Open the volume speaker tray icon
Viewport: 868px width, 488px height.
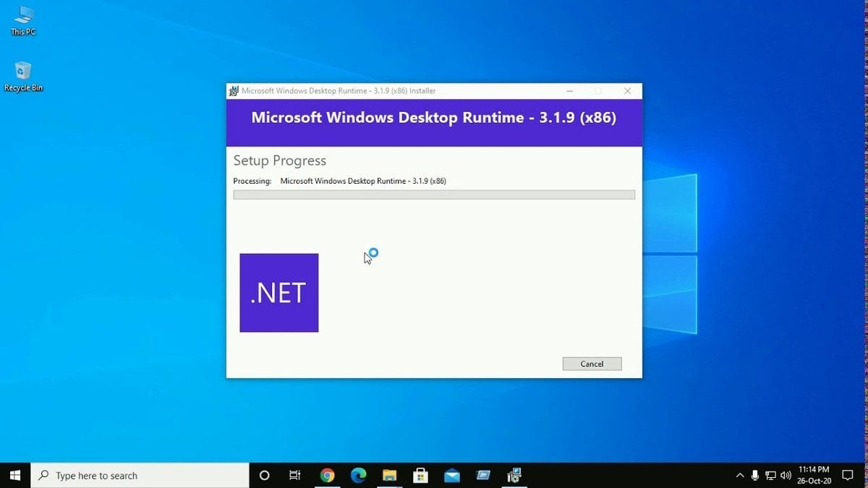pyautogui.click(x=786, y=475)
